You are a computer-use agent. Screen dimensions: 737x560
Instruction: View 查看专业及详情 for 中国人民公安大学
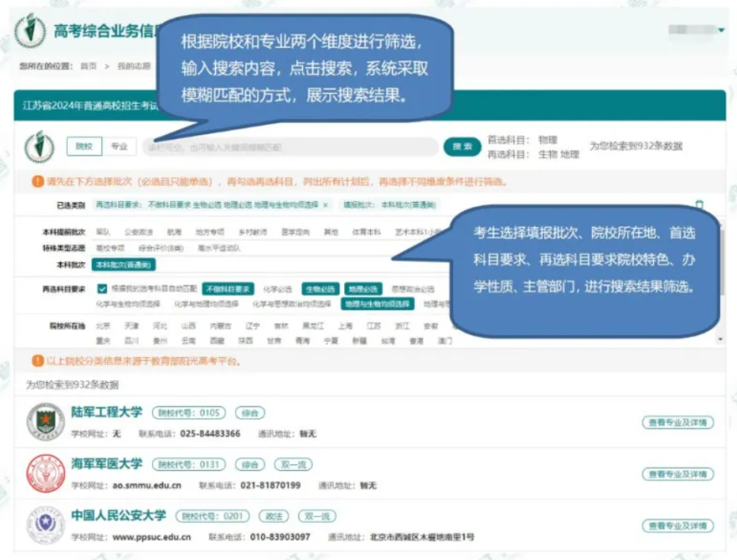click(x=677, y=526)
